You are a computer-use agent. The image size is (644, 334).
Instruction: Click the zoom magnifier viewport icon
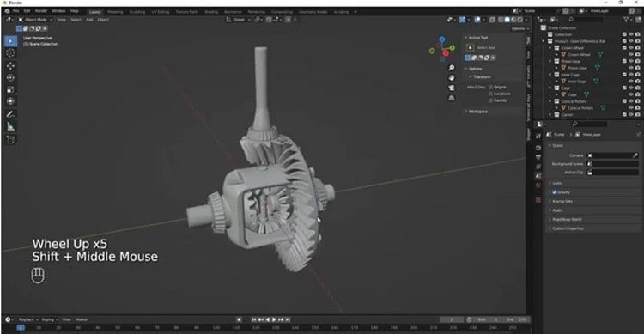click(x=452, y=68)
